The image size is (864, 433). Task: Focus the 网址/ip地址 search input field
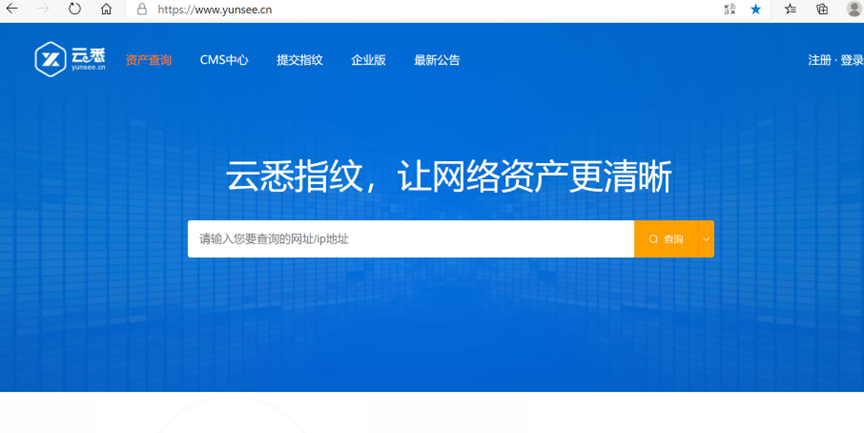(x=410, y=239)
